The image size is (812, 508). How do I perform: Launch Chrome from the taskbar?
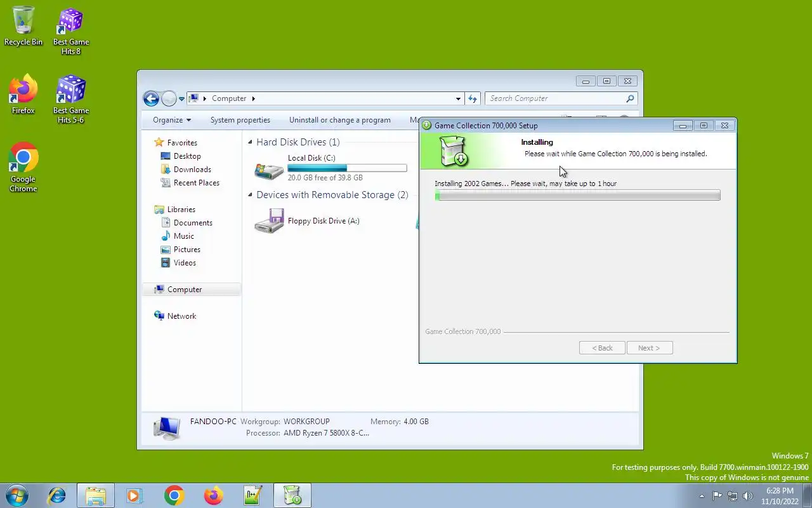(x=174, y=495)
